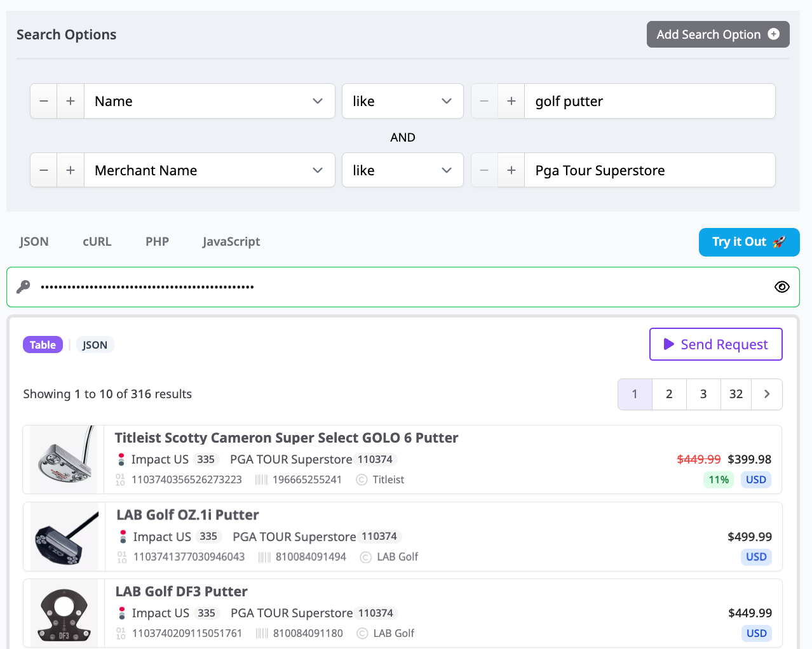Click plus beside golf putter value
The image size is (812, 649).
(x=511, y=101)
